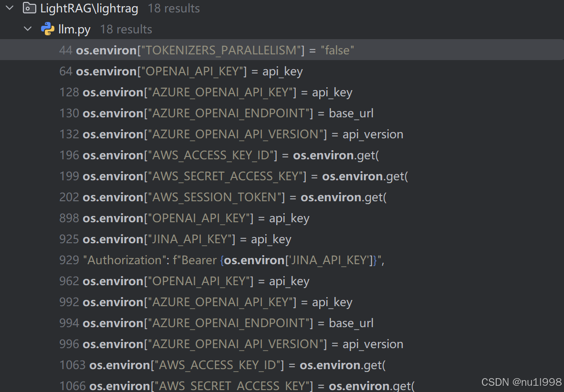
Task: Open result line 925 JINA_API_KEY
Action: [282, 239]
